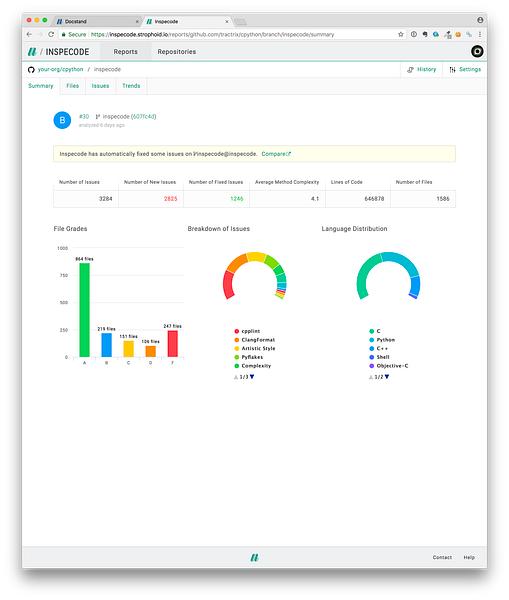509x600 pixels.
Task: Click the Settings sliders icon
Action: [x=452, y=70]
